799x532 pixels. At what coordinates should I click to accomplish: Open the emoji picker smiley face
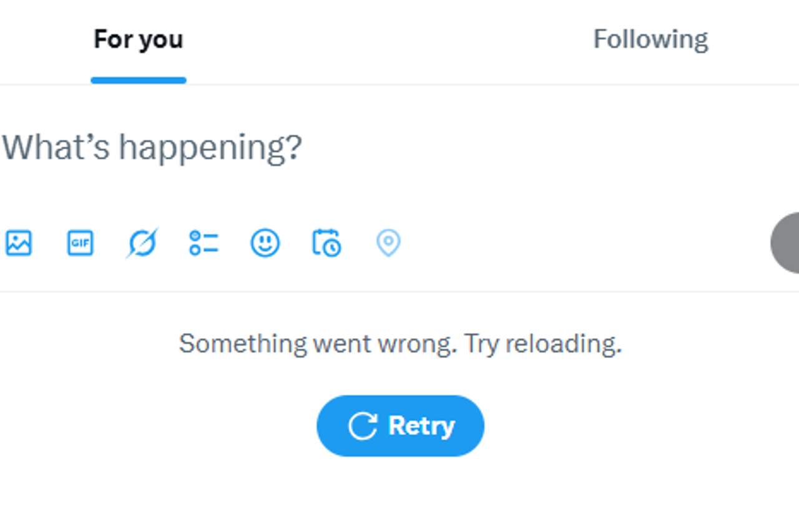265,243
